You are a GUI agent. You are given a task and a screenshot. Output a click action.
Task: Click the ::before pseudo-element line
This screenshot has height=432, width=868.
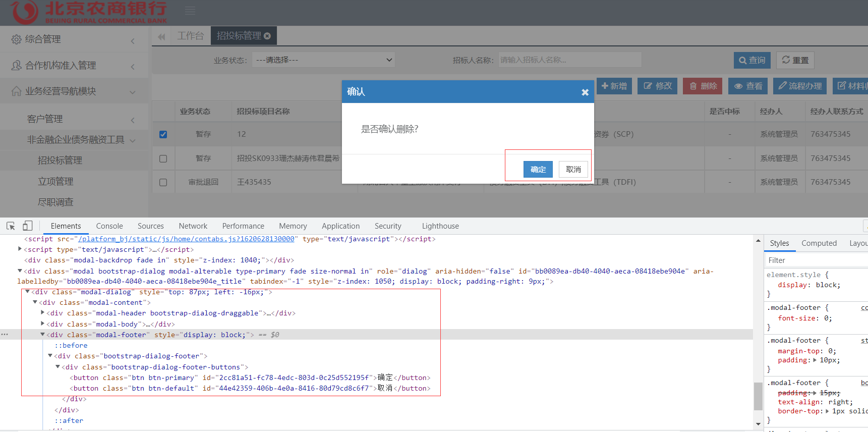(x=71, y=345)
